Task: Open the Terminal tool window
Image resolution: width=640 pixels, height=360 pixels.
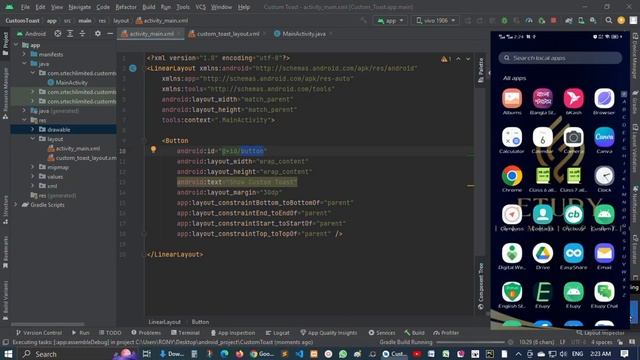Action: coord(185,333)
